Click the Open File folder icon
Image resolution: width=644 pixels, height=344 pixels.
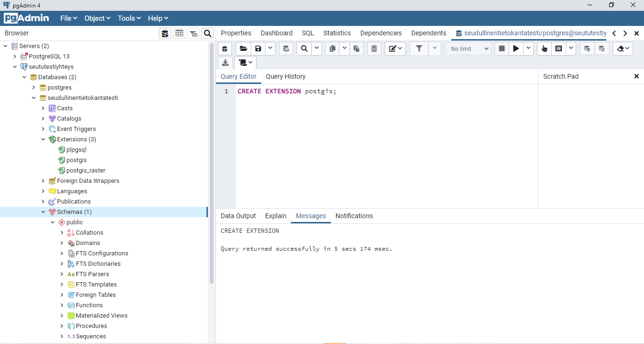point(243,49)
